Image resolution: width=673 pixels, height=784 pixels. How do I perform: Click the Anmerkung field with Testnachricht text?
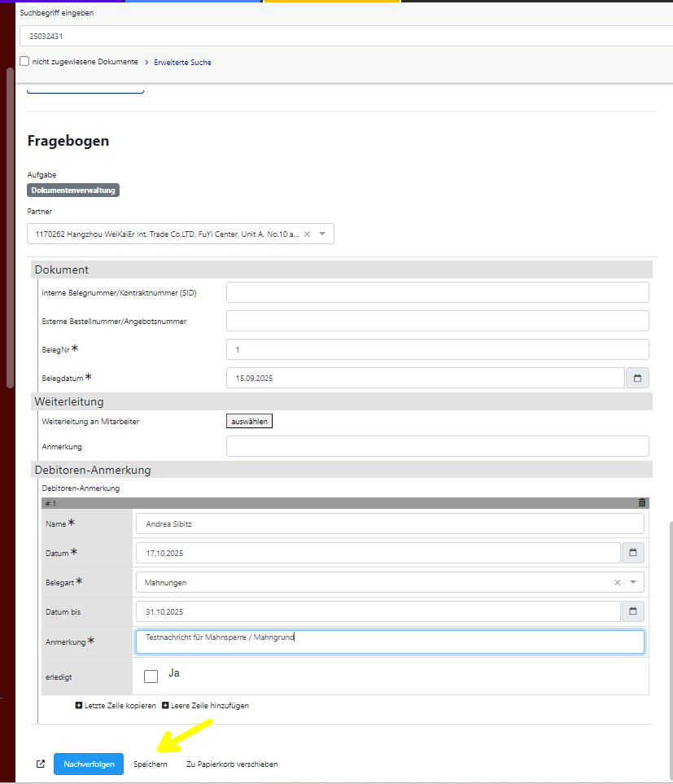pos(390,642)
